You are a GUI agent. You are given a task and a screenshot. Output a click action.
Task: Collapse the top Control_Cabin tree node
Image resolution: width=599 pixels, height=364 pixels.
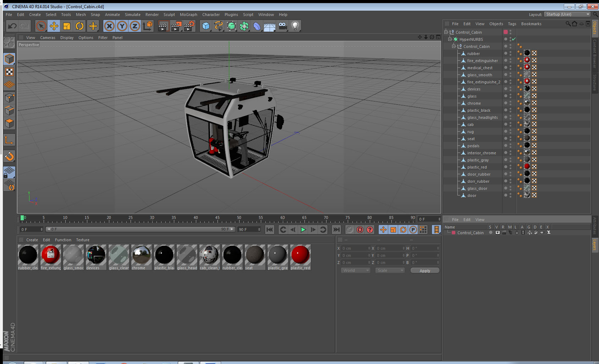pos(446,32)
